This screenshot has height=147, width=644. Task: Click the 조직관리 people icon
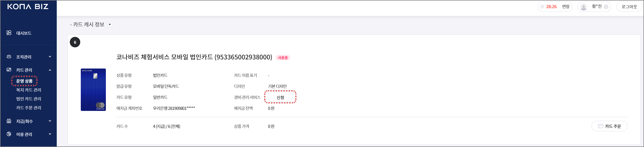(9, 56)
